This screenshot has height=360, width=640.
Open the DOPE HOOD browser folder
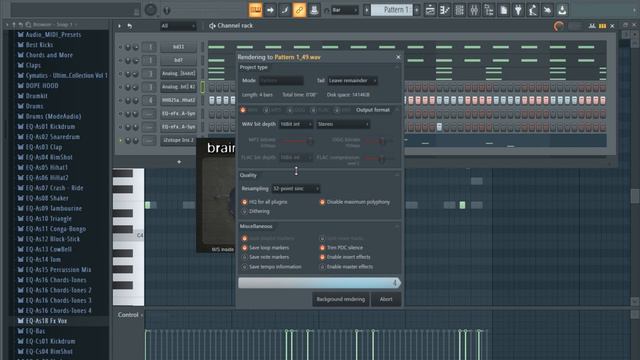click(x=42, y=86)
